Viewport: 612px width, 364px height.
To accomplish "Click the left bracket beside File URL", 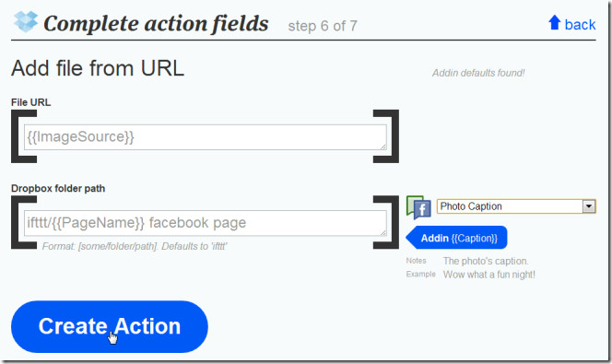I will coord(23,136).
